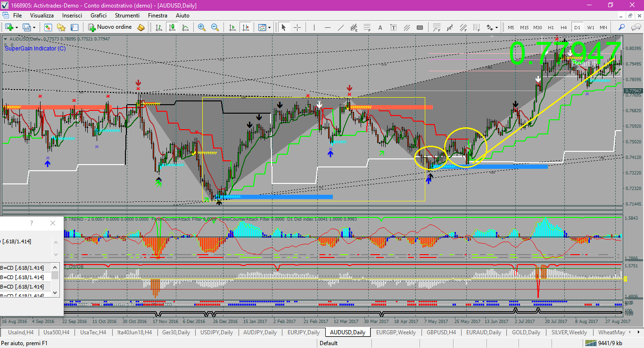This screenshot has height=348, width=644.
Task: Expand the new chart dropdown arrow
Action: (x=17, y=27)
